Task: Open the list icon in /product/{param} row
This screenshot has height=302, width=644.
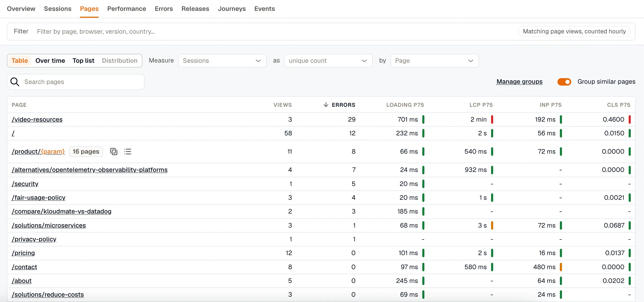Action: (x=128, y=152)
